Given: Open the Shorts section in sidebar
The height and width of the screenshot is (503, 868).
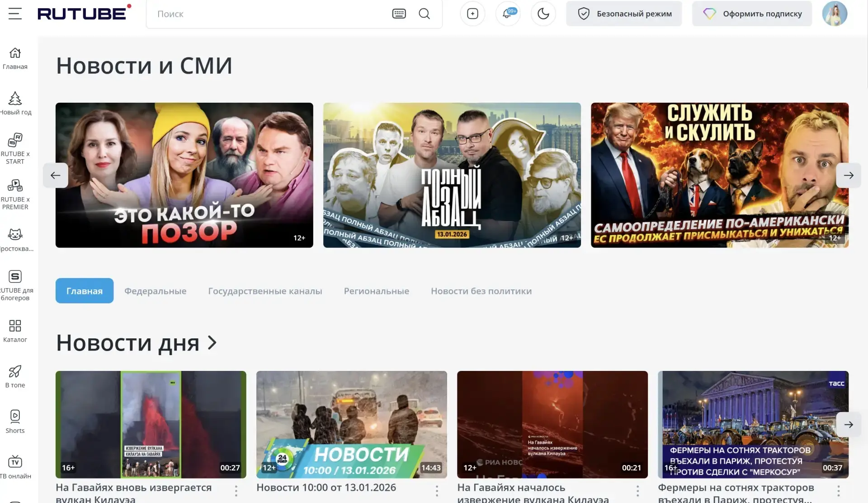Looking at the screenshot, I should [x=15, y=421].
